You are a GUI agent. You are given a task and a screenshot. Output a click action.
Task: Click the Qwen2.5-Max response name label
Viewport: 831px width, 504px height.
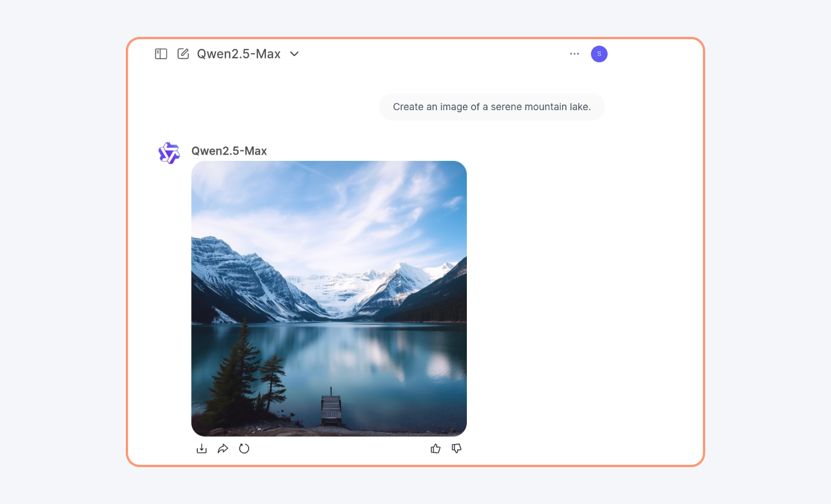[229, 151]
